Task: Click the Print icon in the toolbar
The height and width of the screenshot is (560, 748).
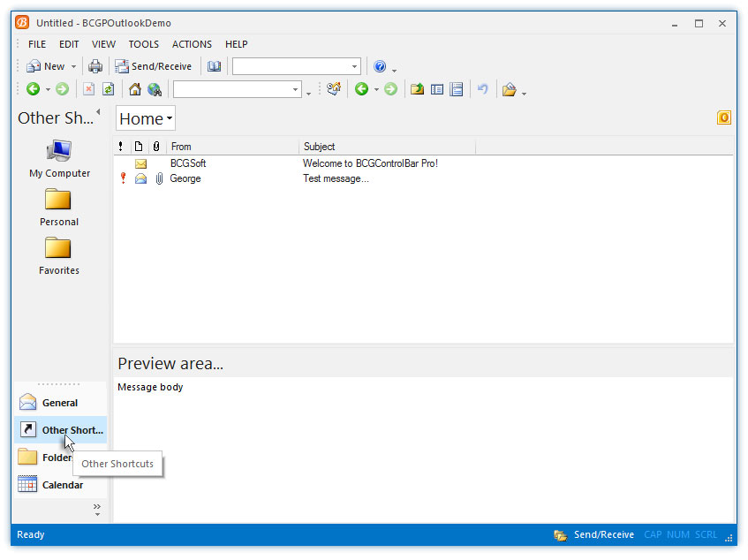Action: click(94, 66)
